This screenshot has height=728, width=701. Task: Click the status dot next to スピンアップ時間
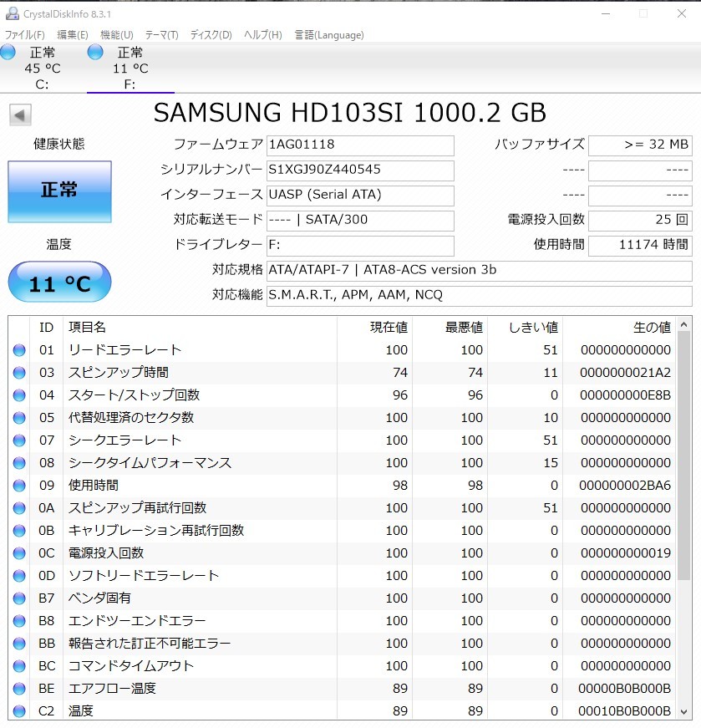click(19, 373)
